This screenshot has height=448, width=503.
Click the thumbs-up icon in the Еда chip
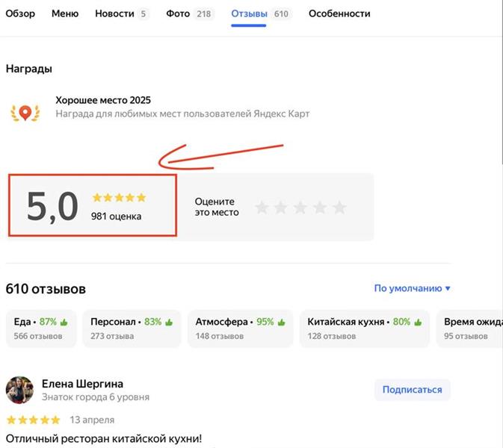coord(64,322)
